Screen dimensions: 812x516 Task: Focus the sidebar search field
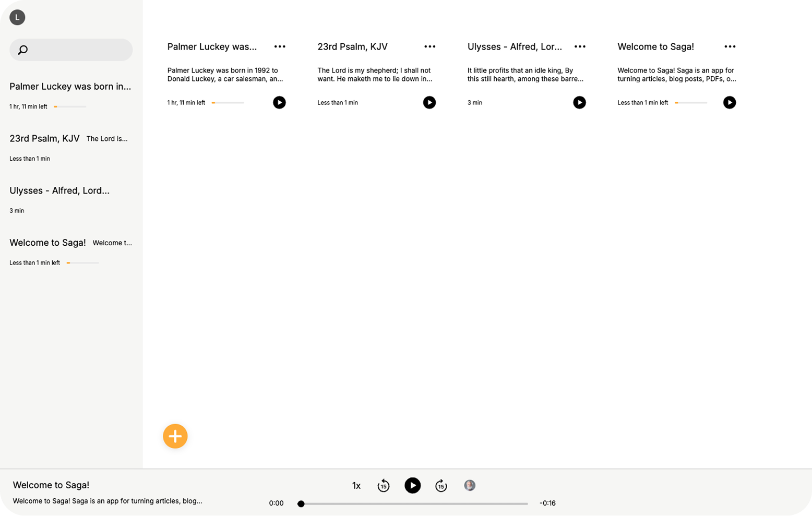click(71, 50)
